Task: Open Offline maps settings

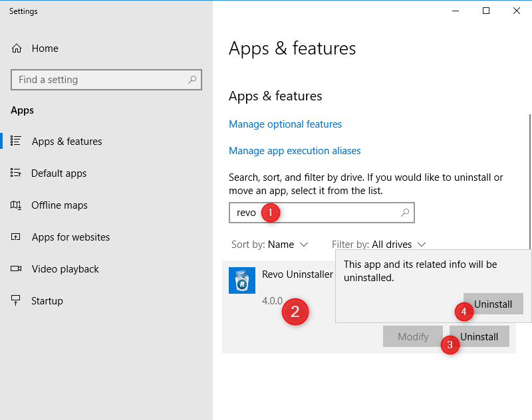Action: tap(59, 205)
